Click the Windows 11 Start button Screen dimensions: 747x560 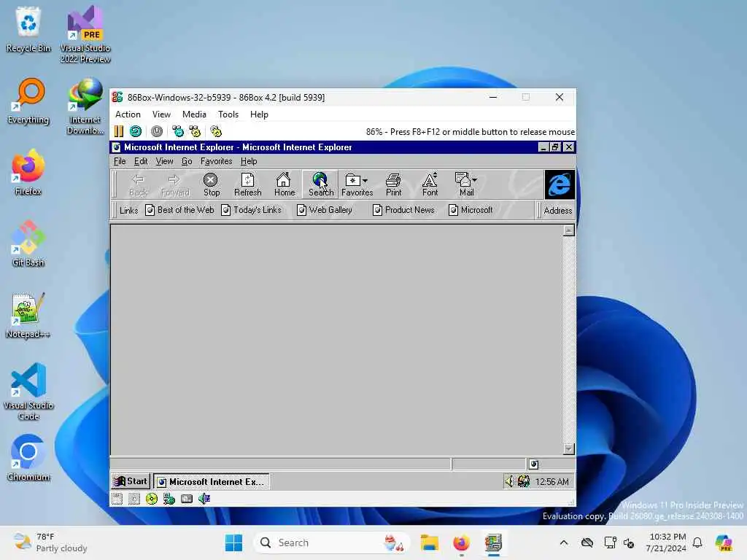pyautogui.click(x=233, y=542)
